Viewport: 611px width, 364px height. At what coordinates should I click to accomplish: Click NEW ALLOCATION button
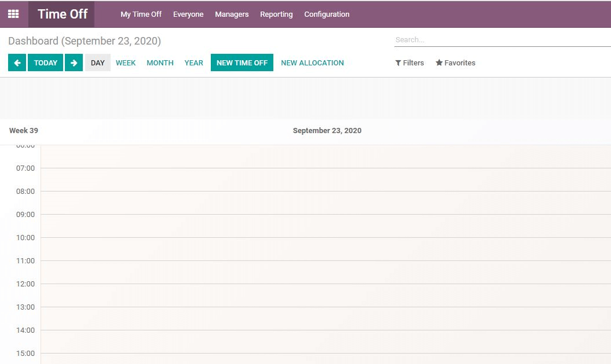313,62
